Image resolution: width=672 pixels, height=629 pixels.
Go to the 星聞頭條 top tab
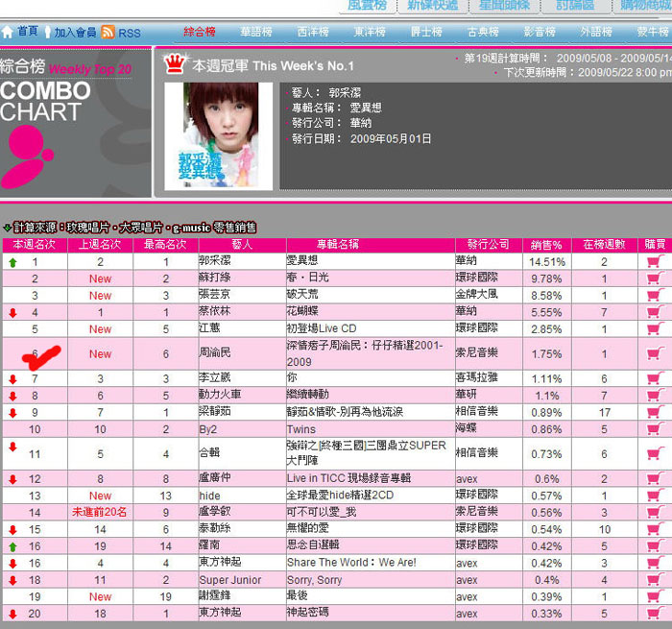[504, 6]
